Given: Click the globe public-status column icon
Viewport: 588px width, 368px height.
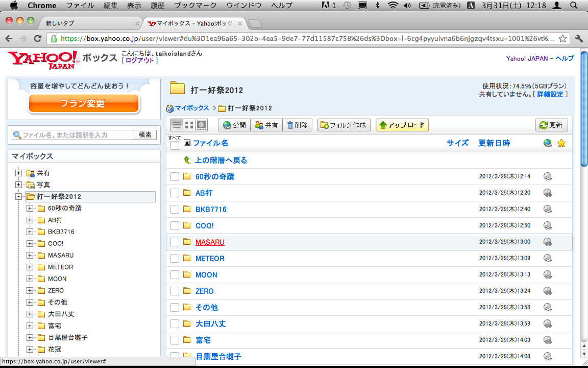Looking at the screenshot, I should pos(548,143).
